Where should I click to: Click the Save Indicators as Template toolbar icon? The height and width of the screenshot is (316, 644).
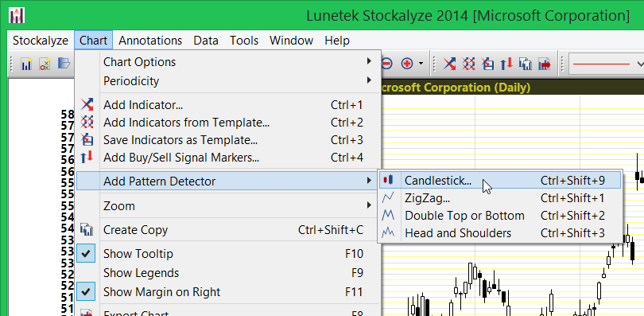[x=487, y=64]
